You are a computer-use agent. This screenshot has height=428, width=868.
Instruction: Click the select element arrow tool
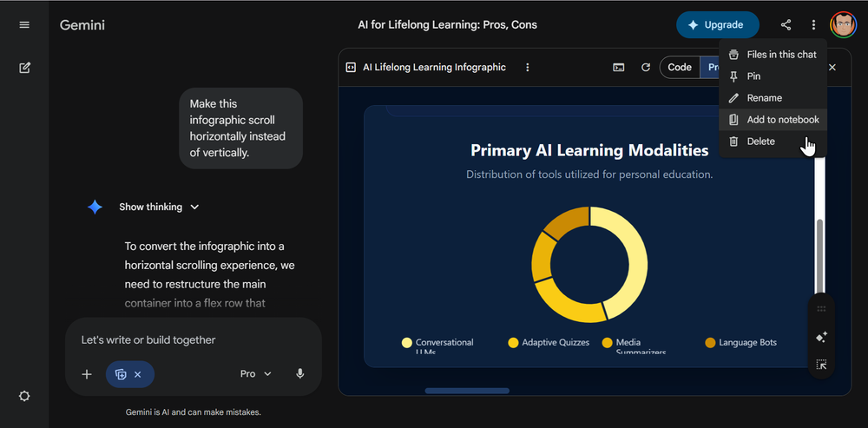pos(821,365)
